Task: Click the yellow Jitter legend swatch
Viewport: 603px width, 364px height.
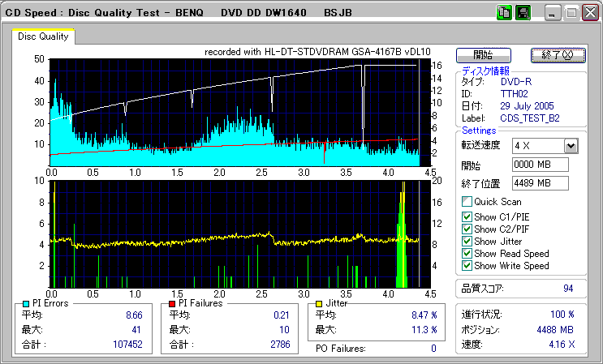Action: (318, 303)
